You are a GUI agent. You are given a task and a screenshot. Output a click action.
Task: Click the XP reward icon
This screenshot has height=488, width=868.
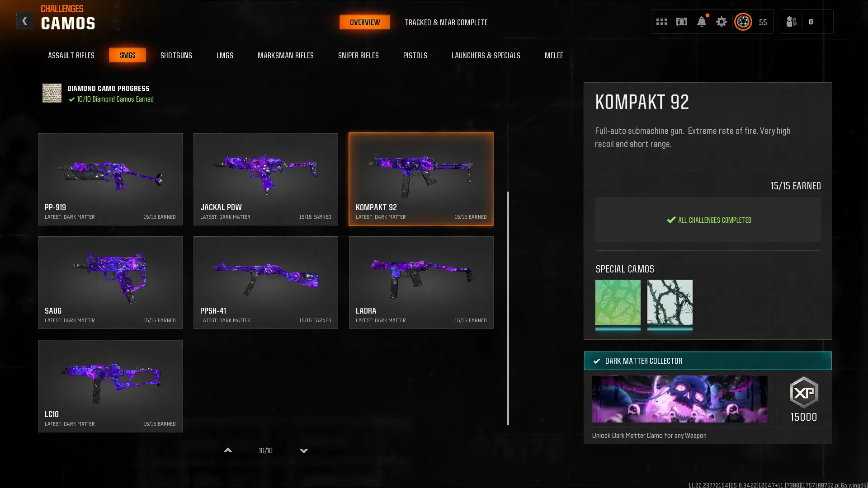803,393
